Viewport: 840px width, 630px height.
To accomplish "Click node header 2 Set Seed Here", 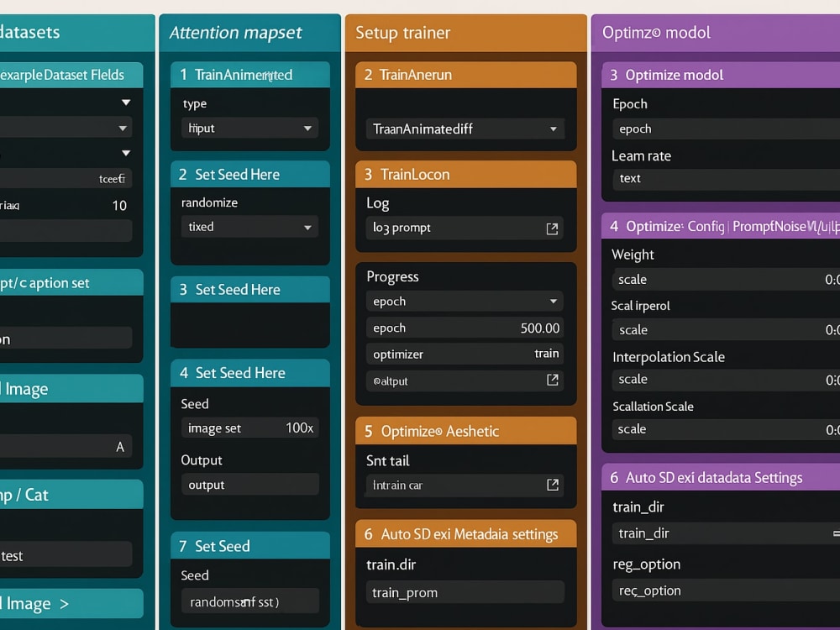I will pos(250,174).
